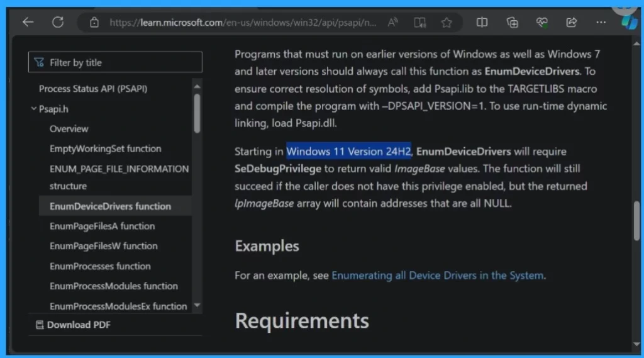
Task: Click the Requirements heading
Action: click(x=302, y=321)
